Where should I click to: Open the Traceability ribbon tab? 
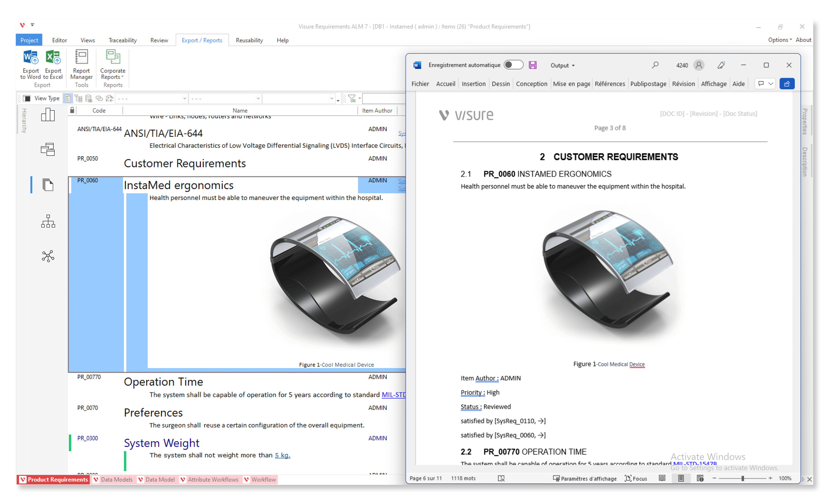pyautogui.click(x=123, y=40)
